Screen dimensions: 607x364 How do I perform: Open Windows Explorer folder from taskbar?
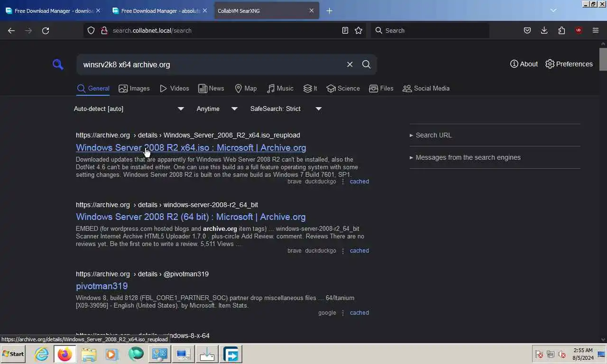click(89, 354)
